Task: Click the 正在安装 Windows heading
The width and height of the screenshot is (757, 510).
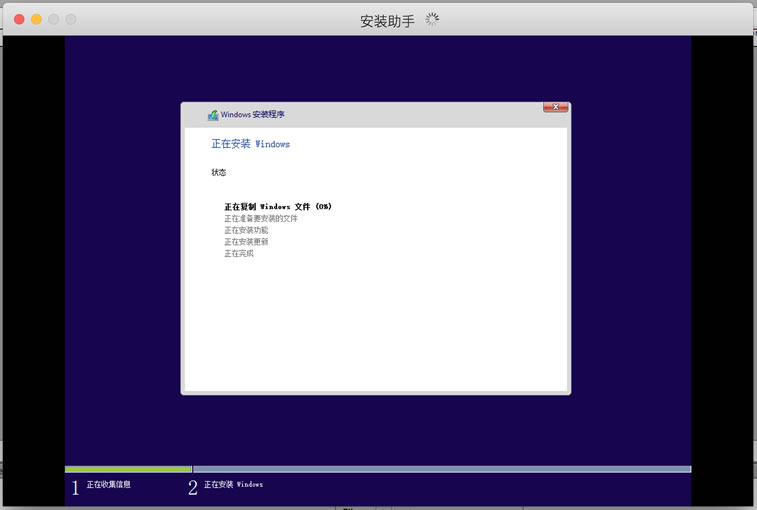Action: pos(251,144)
